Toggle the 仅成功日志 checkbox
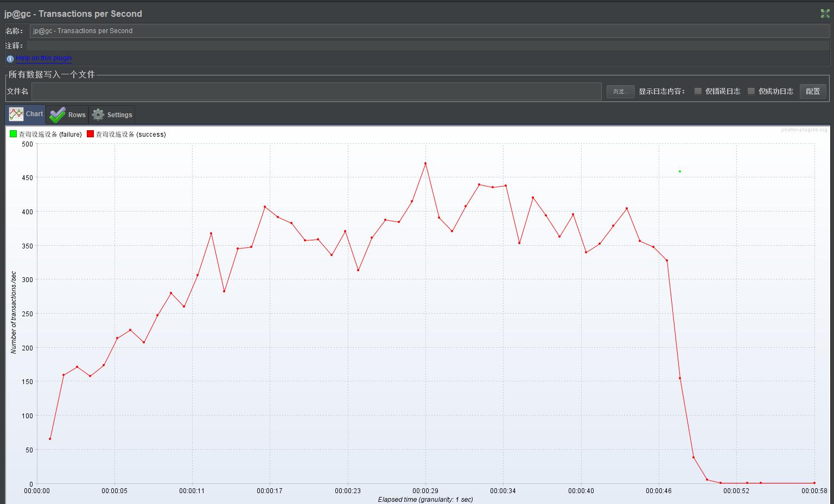 click(x=751, y=91)
